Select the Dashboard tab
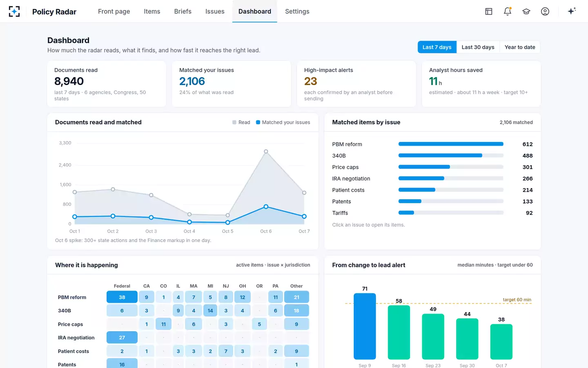This screenshot has width=588, height=368. click(255, 11)
